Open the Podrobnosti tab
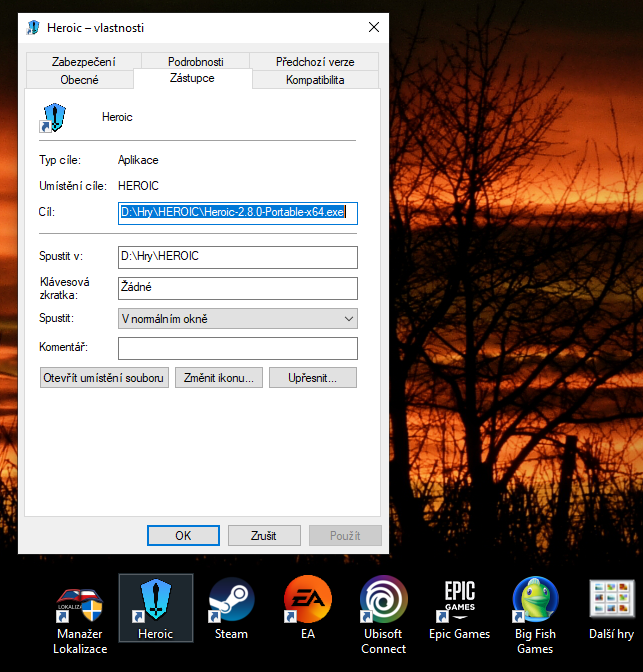This screenshot has height=672, width=643. [195, 62]
